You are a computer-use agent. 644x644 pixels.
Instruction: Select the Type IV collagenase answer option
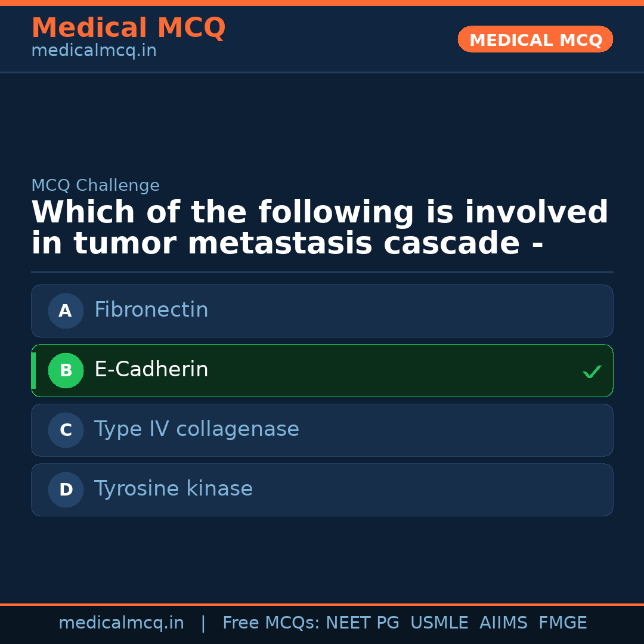tap(322, 430)
